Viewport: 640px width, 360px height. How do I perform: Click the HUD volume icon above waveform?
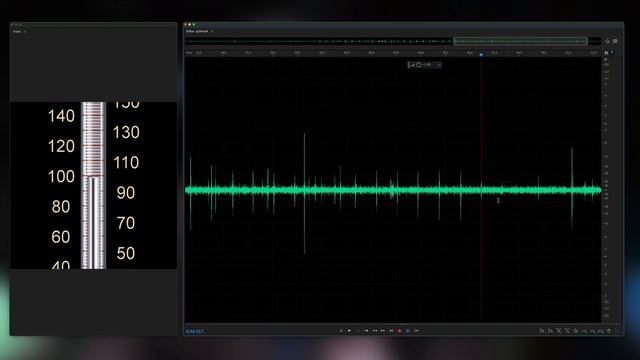(411, 64)
